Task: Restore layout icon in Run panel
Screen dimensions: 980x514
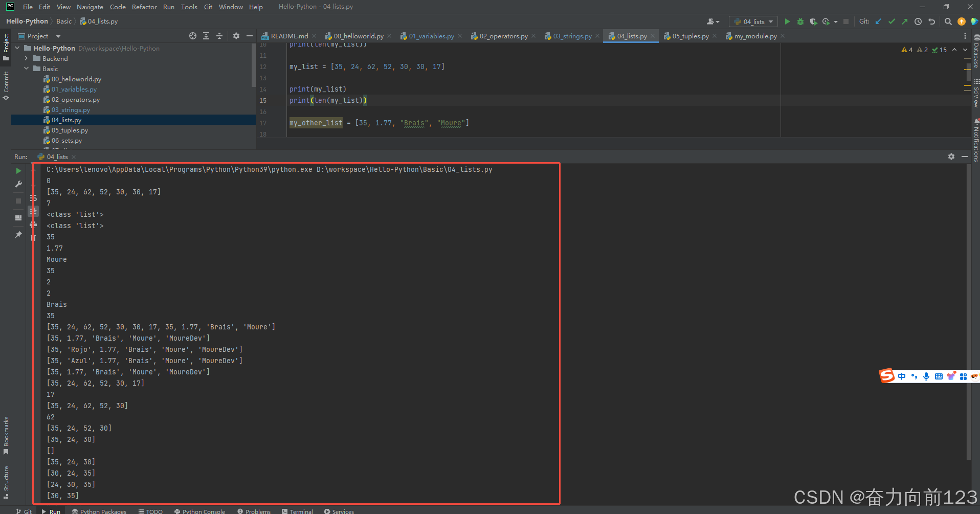Action: coord(18,217)
